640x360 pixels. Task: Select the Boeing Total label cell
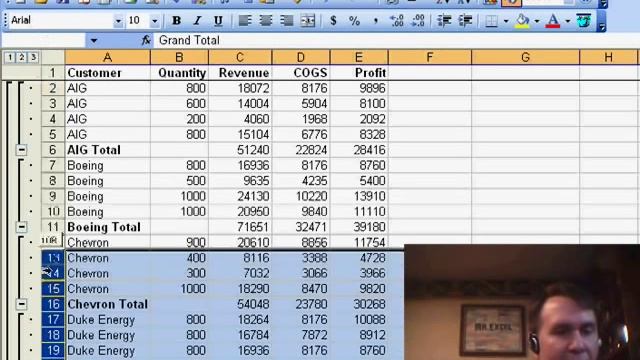click(x=107, y=227)
